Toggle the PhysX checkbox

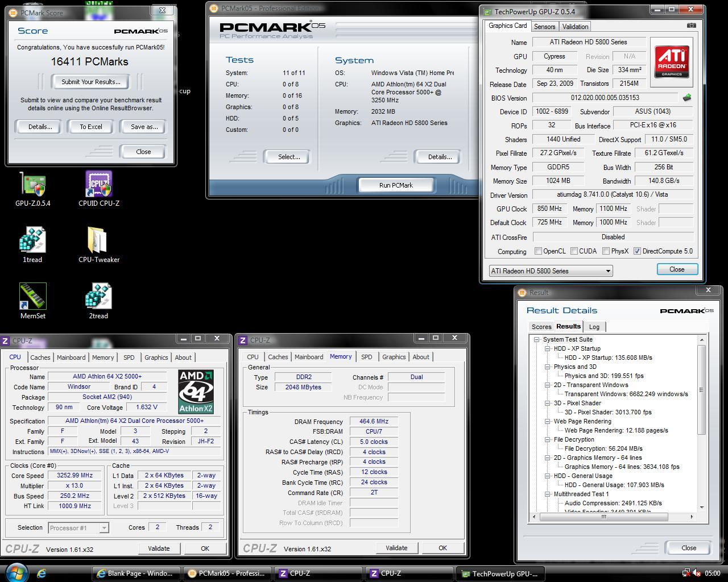606,251
